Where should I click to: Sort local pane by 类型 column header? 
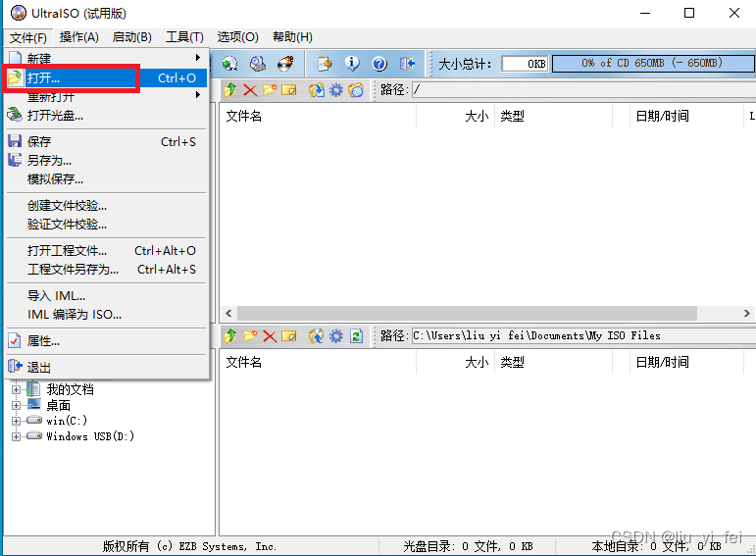click(x=553, y=362)
